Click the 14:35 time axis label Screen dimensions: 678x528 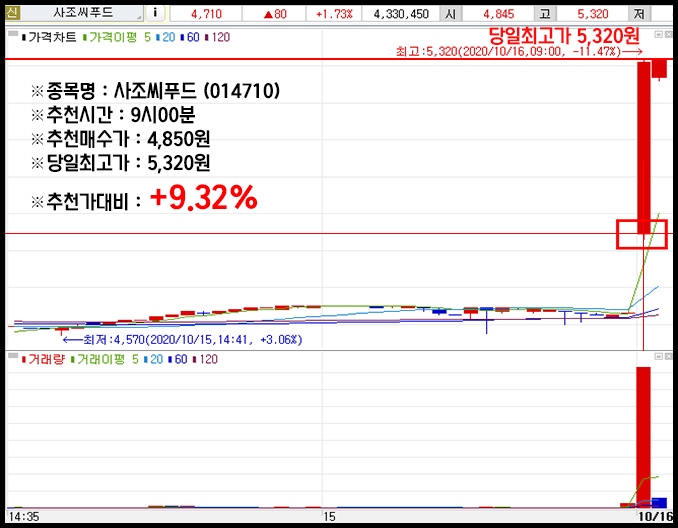(24, 516)
